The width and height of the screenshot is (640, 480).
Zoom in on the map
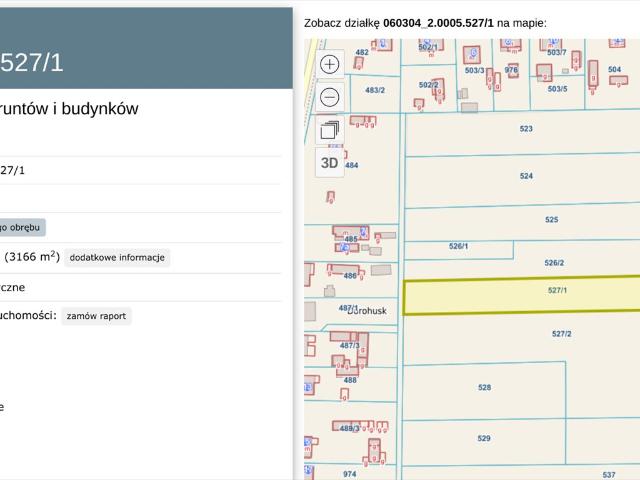(330, 64)
